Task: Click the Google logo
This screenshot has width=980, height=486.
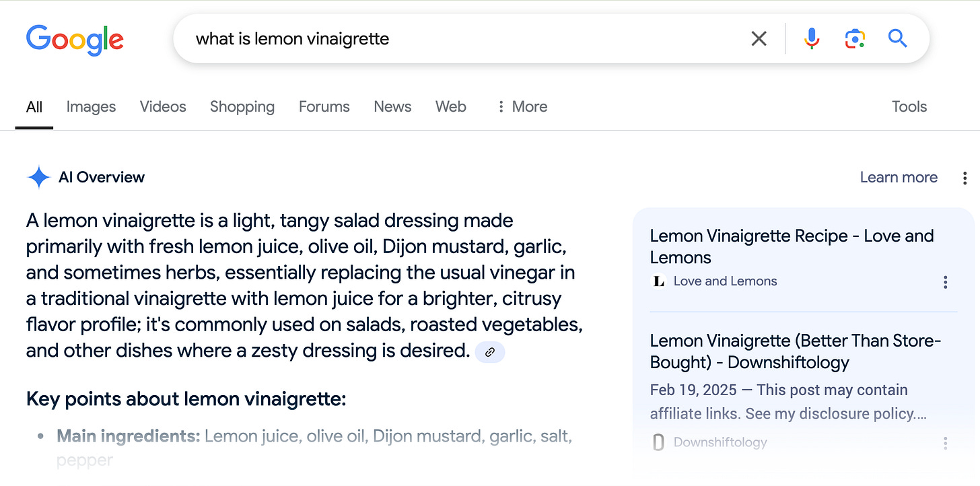Action: click(x=75, y=40)
